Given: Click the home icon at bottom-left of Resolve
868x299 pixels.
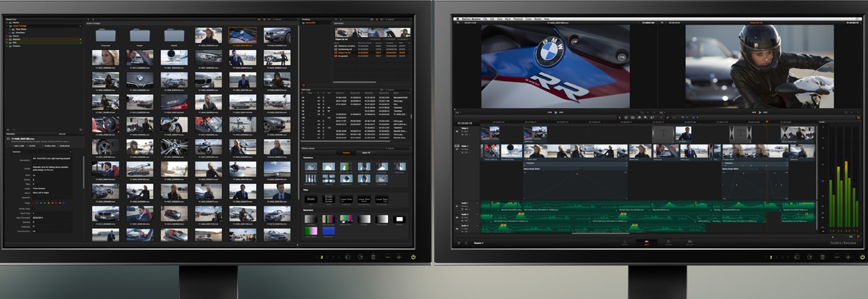Looking at the screenshot, I should tap(458, 243).
